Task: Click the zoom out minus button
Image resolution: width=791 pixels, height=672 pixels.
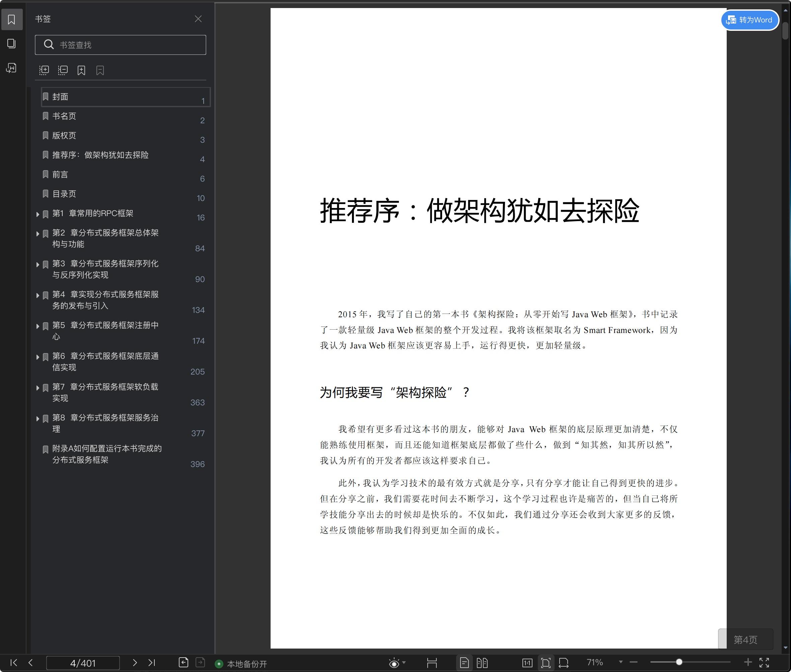Action: coord(634,662)
